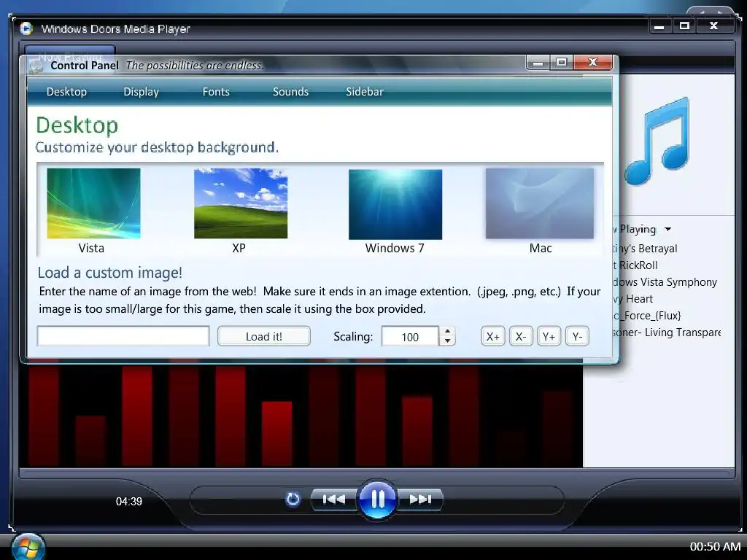Select the RickRoll song in playlist
This screenshot has width=747, height=560.
[635, 265]
